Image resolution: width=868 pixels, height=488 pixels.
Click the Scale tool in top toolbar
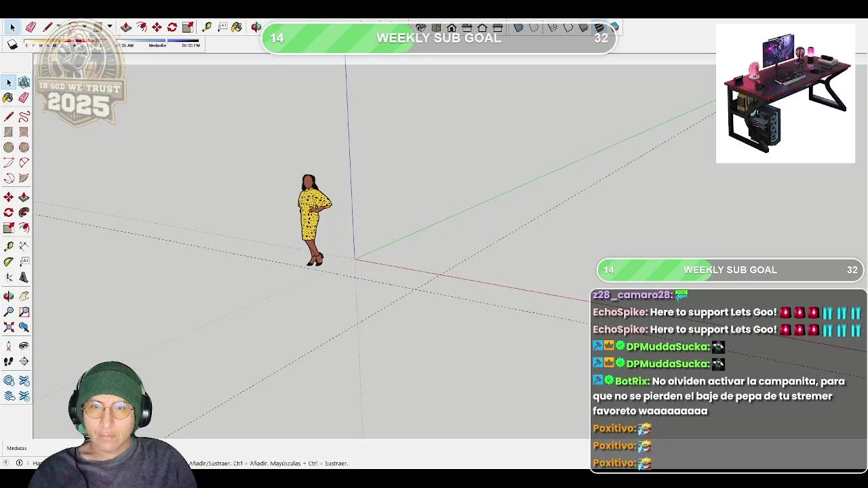coord(188,27)
